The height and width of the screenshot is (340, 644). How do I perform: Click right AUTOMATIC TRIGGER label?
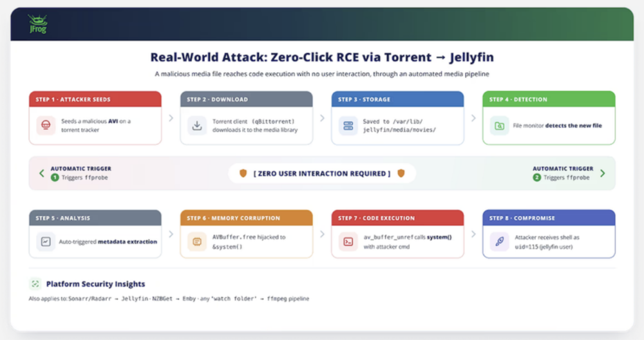563,169
